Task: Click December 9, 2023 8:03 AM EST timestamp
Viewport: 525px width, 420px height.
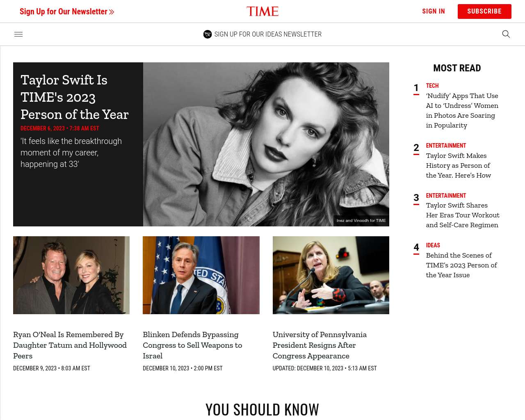Action: (52, 368)
